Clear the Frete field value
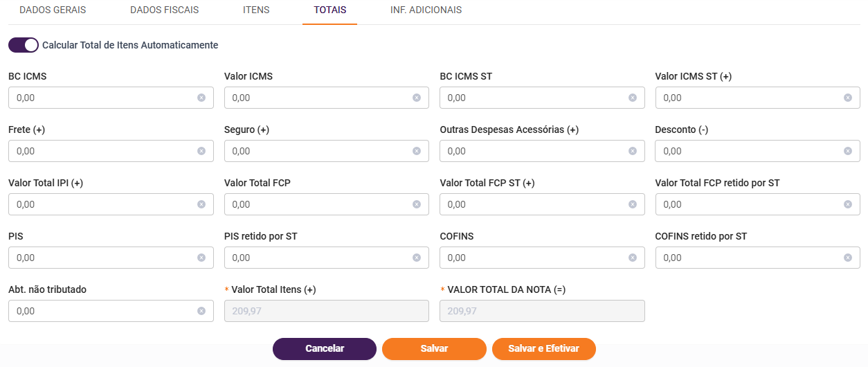The image size is (868, 367). 201,151
